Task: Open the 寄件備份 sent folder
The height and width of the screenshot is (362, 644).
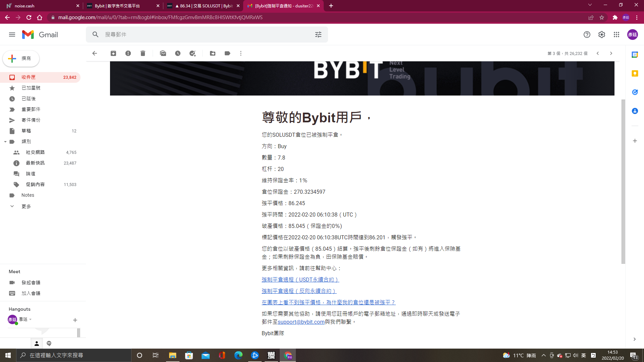Action: coord(40,120)
